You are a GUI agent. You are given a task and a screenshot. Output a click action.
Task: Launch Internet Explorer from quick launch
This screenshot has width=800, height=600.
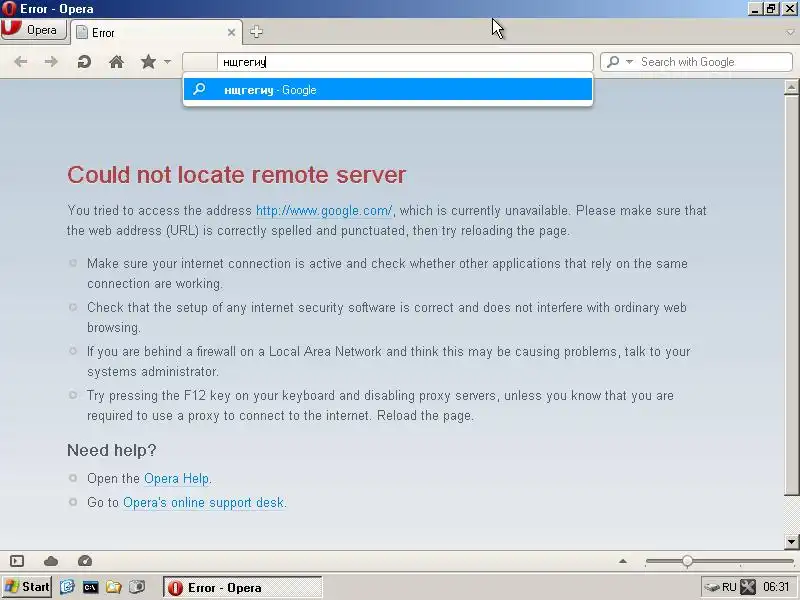tap(67, 587)
